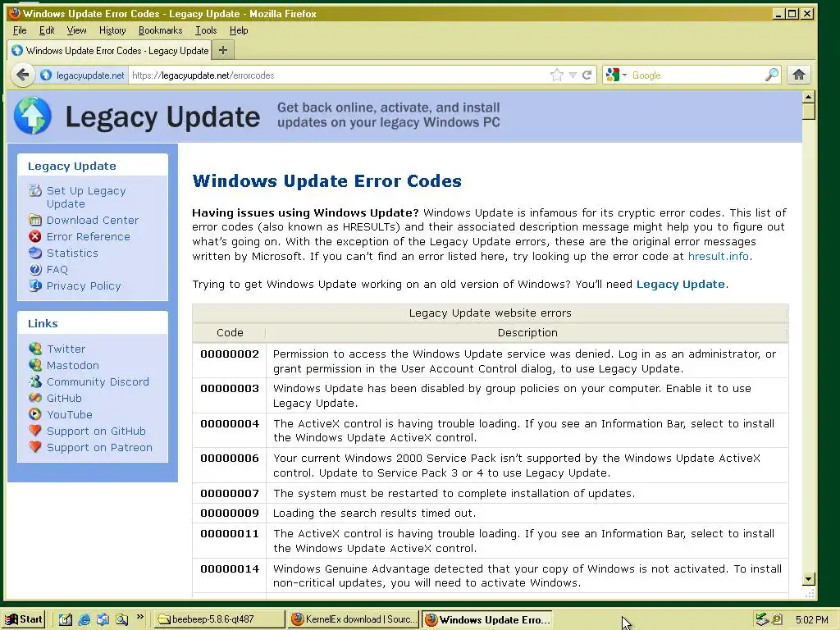Expand the quick launch overflow chevron
This screenshot has height=630, width=840.
[140, 618]
